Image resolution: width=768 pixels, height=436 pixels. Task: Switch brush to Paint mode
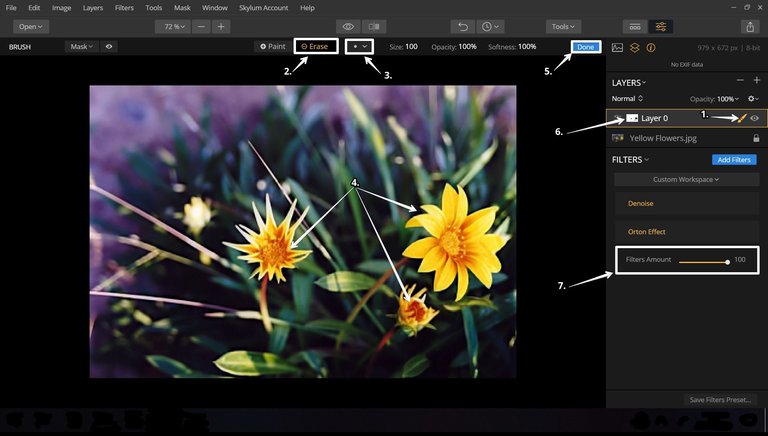(x=272, y=47)
